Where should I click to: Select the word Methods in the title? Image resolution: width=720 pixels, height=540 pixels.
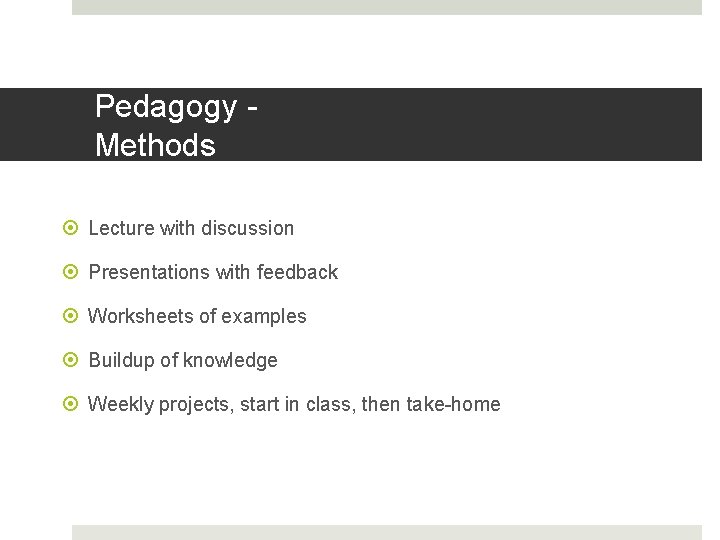[x=155, y=146]
